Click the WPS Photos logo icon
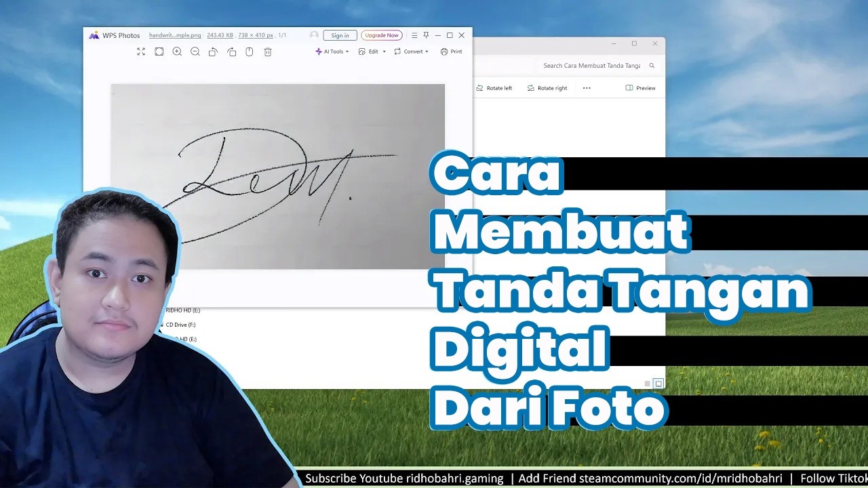The image size is (868, 488). pos(94,35)
